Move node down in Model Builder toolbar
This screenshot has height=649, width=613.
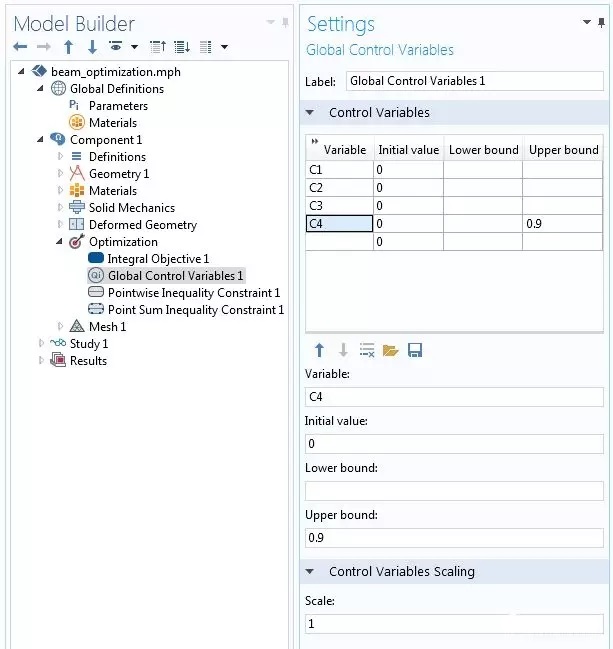coord(92,47)
